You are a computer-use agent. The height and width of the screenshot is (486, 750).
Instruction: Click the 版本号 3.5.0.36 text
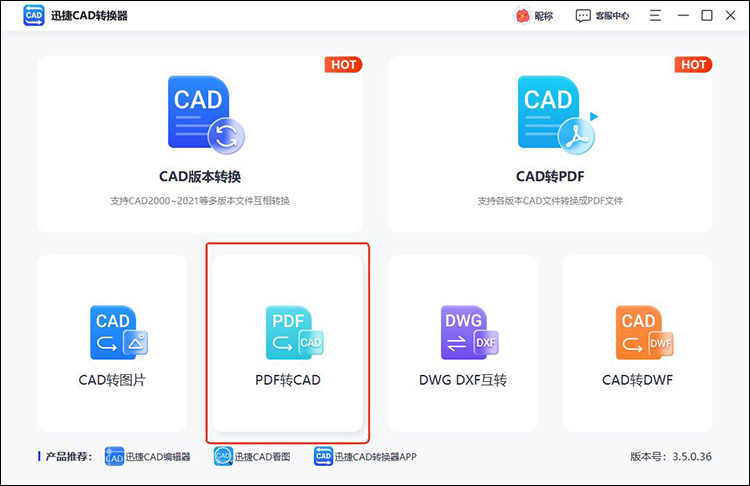coord(671,457)
